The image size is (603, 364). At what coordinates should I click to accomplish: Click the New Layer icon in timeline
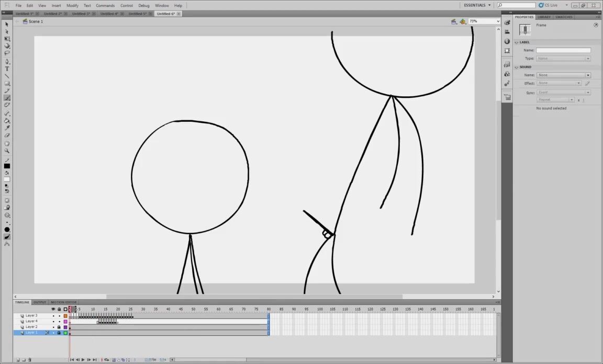[17, 360]
